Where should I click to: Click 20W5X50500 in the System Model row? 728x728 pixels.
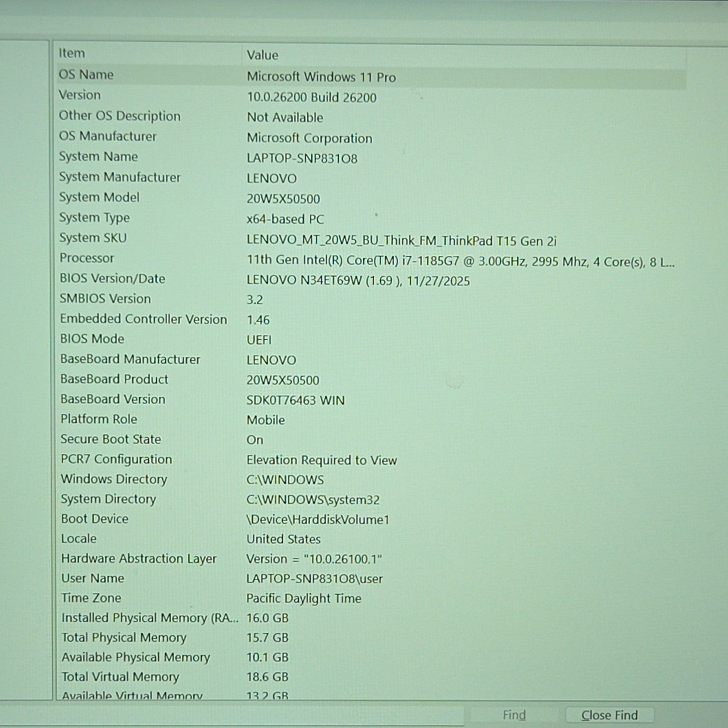283,199
